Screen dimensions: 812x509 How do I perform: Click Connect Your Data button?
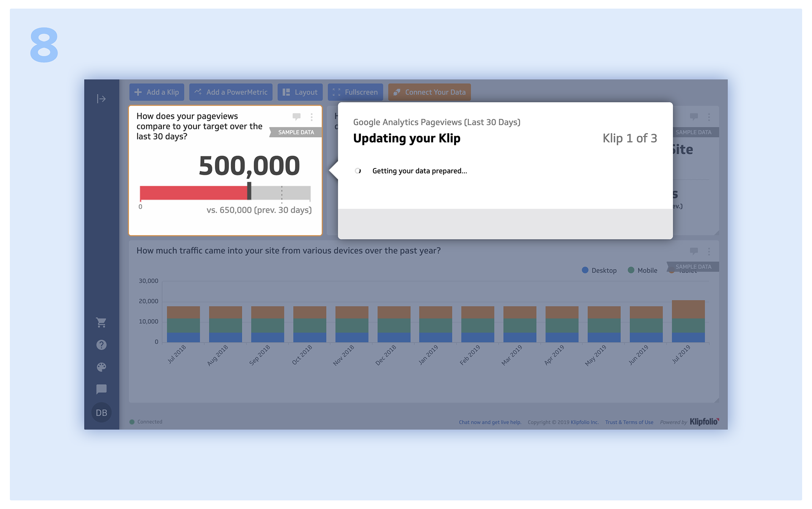(429, 92)
